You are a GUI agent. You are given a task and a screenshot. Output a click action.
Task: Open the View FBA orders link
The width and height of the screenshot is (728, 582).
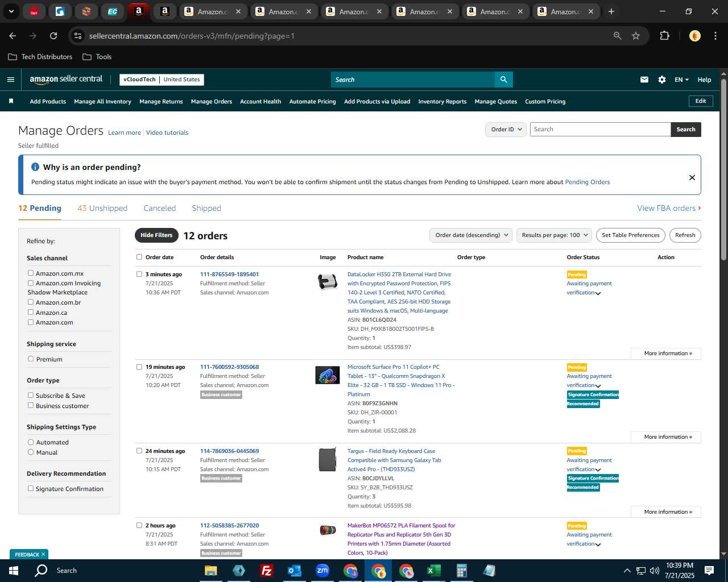(x=669, y=209)
